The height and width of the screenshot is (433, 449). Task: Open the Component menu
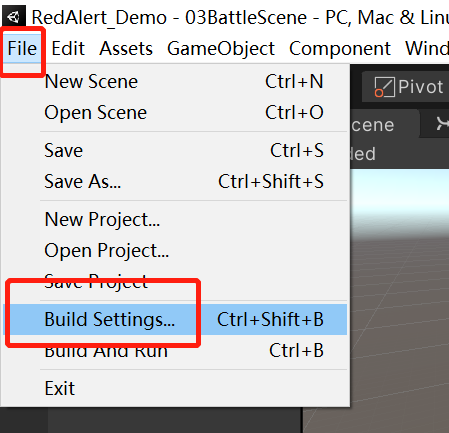(340, 49)
